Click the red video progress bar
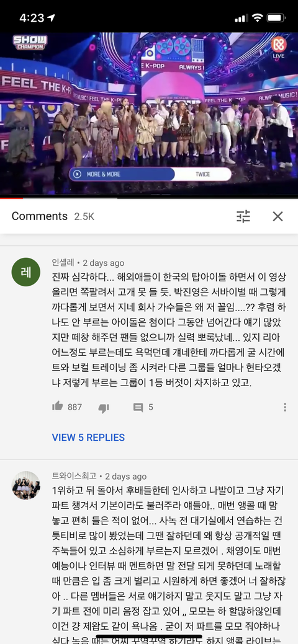This screenshot has width=298, height=644. click(x=12, y=198)
